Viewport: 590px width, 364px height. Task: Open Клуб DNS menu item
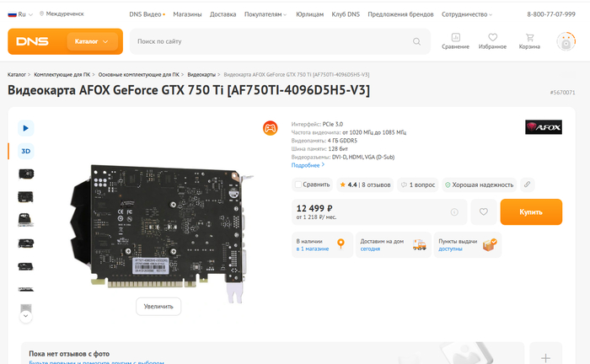pos(346,14)
